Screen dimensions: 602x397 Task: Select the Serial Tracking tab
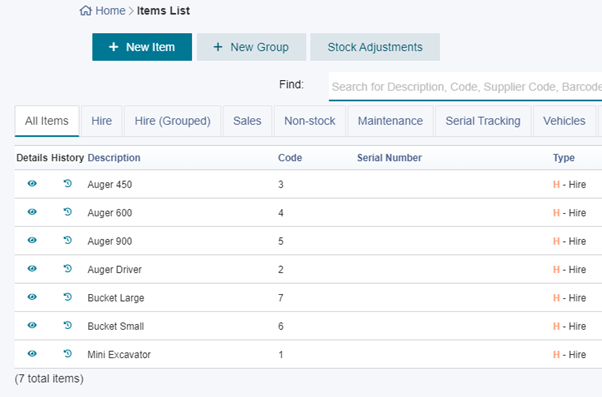(483, 121)
